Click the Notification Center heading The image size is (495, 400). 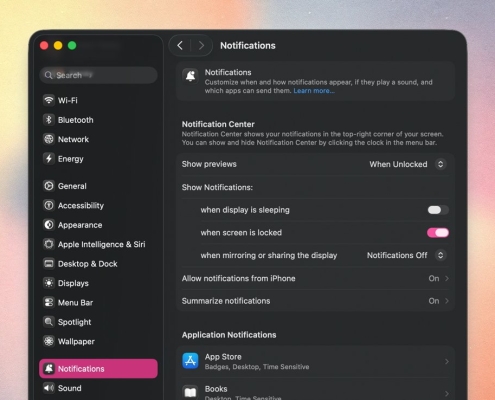point(218,124)
